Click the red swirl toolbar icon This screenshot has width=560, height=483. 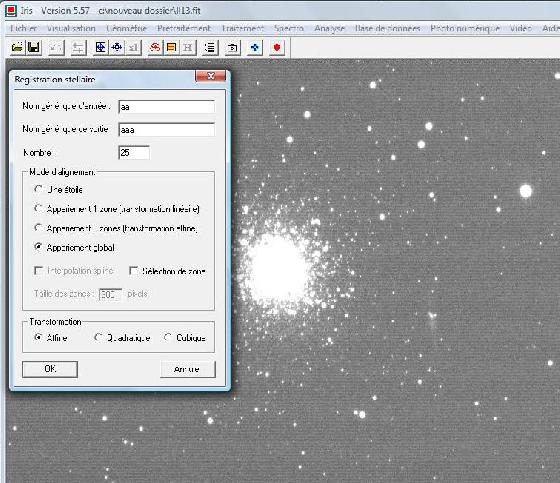[155, 48]
